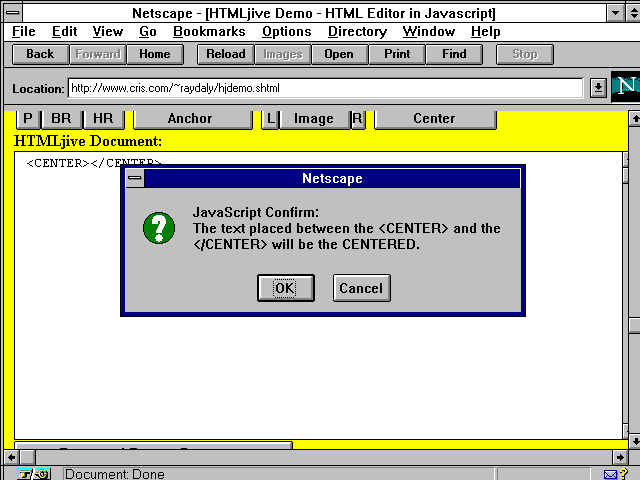Click the Image button
This screenshot has height=480, width=640.
tap(314, 119)
